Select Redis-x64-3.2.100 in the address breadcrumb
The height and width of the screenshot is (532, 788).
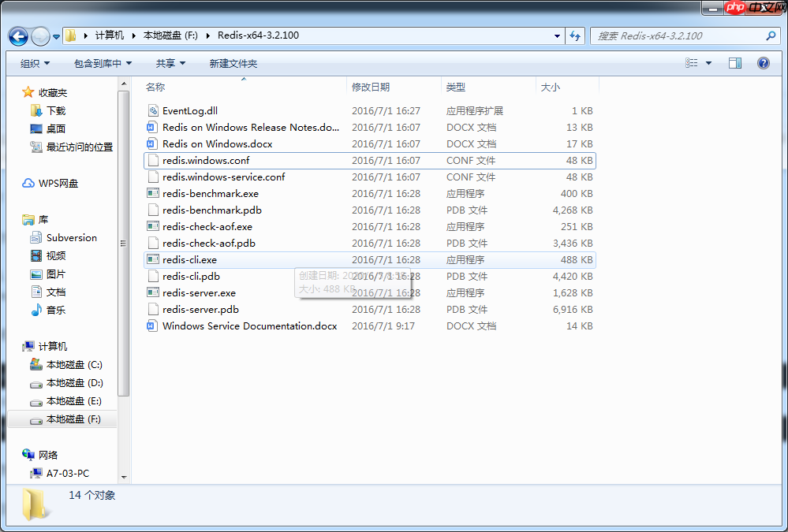coord(258,35)
